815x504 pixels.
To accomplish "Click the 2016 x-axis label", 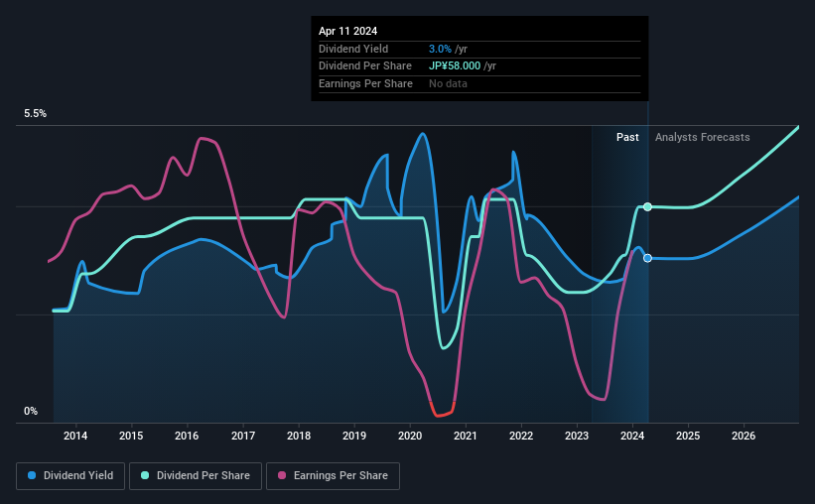I will point(187,436).
